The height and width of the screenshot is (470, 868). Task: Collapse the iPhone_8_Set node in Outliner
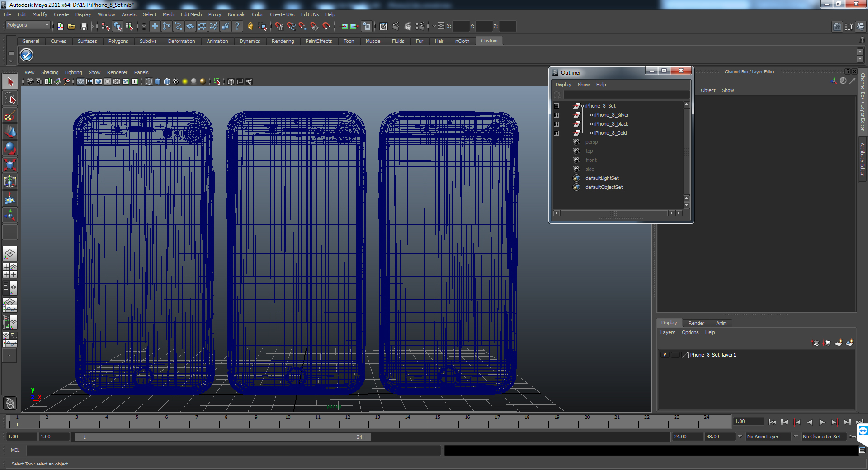click(x=557, y=106)
